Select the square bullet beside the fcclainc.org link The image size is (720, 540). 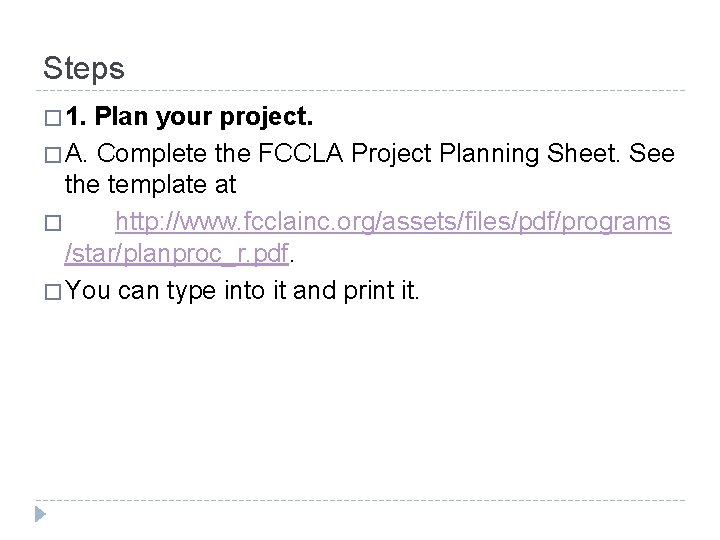click(53, 223)
